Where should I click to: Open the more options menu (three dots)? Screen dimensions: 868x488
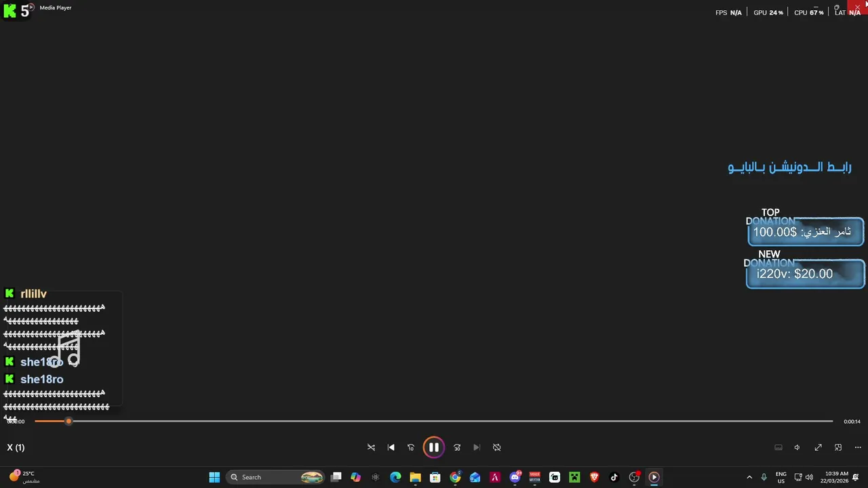(858, 447)
